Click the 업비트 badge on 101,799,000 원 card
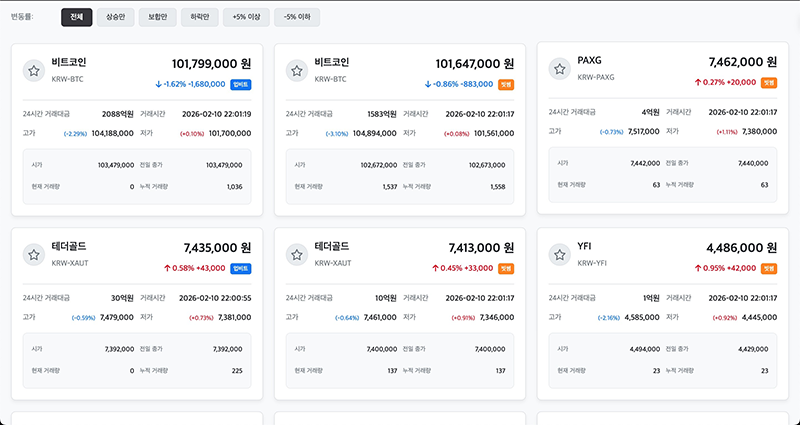 pos(241,85)
